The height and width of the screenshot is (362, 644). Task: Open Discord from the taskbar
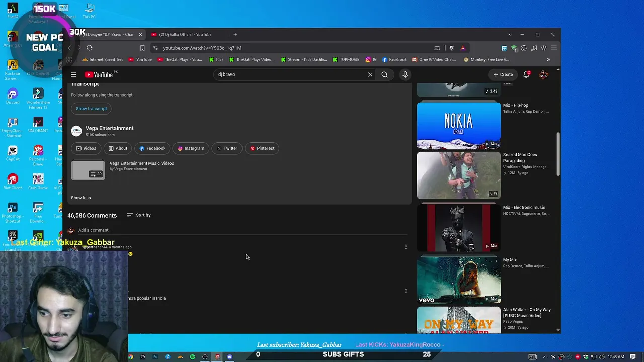click(230, 357)
